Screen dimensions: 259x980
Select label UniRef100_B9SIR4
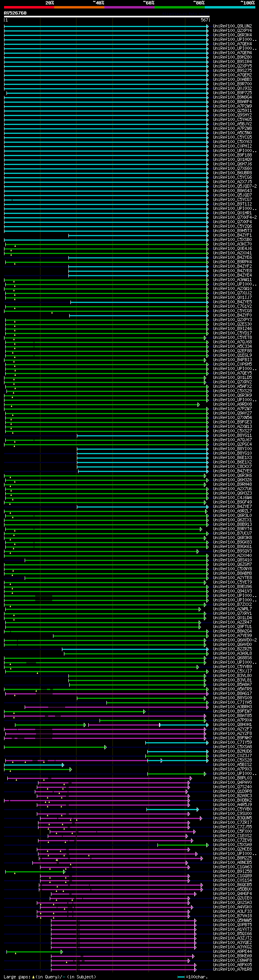point(232,62)
